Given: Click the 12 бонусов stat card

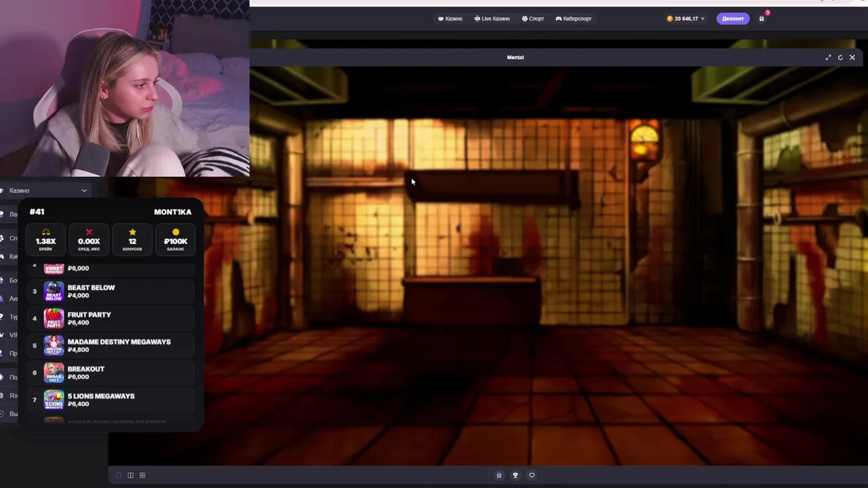Looking at the screenshot, I should [132, 240].
